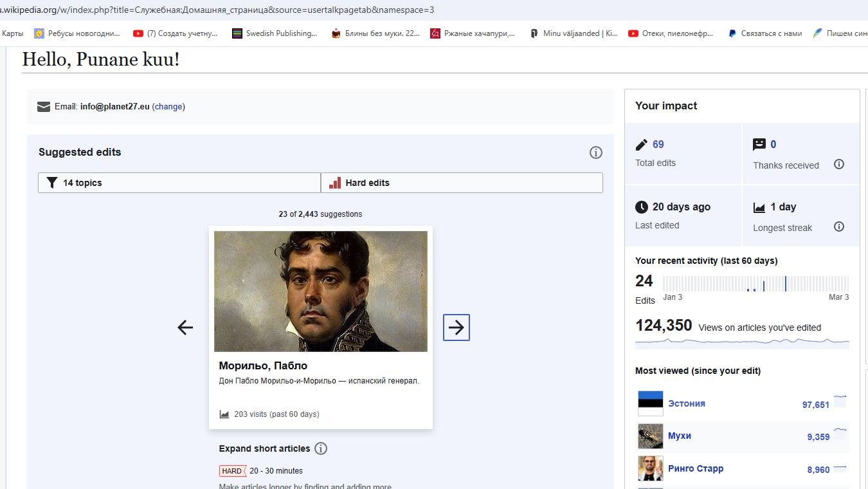Click the browser address bar URL
The image size is (868, 489).
click(x=219, y=10)
